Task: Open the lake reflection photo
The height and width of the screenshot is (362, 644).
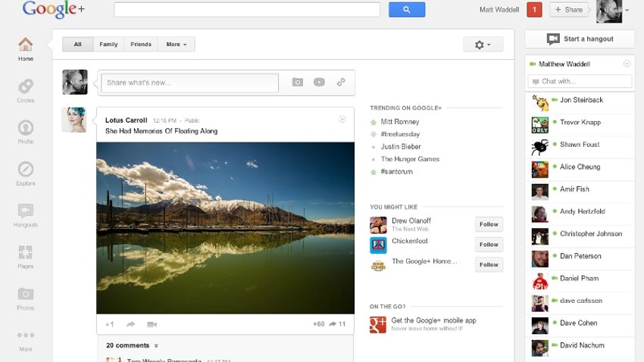Action: 226,228
